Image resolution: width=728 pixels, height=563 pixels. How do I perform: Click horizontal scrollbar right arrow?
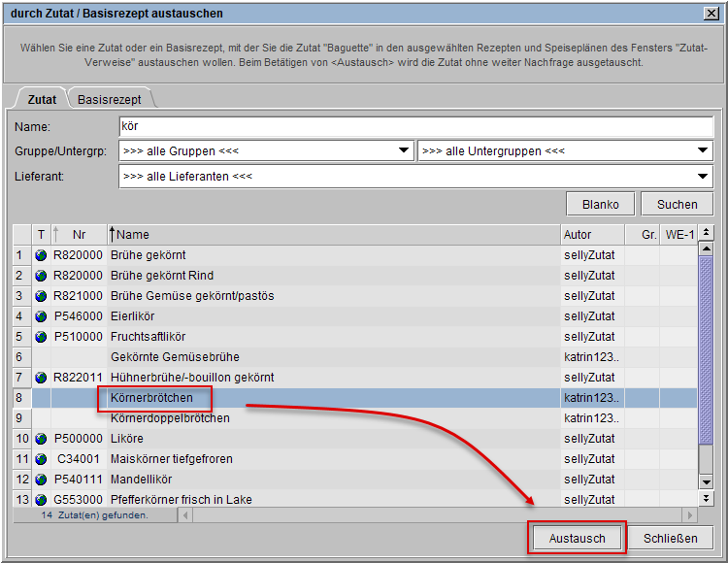click(689, 514)
